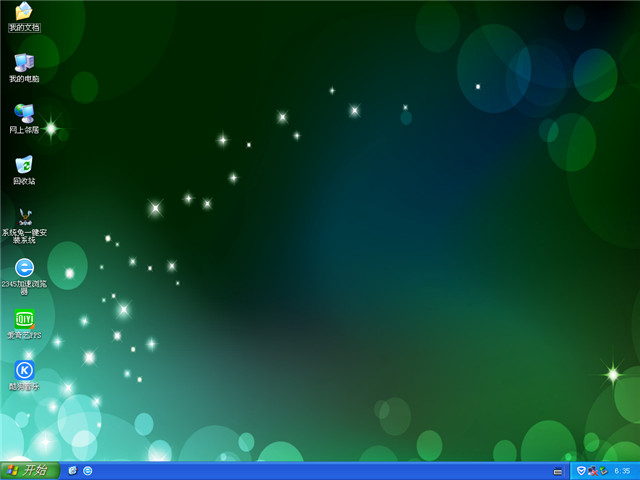The height and width of the screenshot is (480, 640).
Task: Click the network disconnected tray icon
Action: 592,471
